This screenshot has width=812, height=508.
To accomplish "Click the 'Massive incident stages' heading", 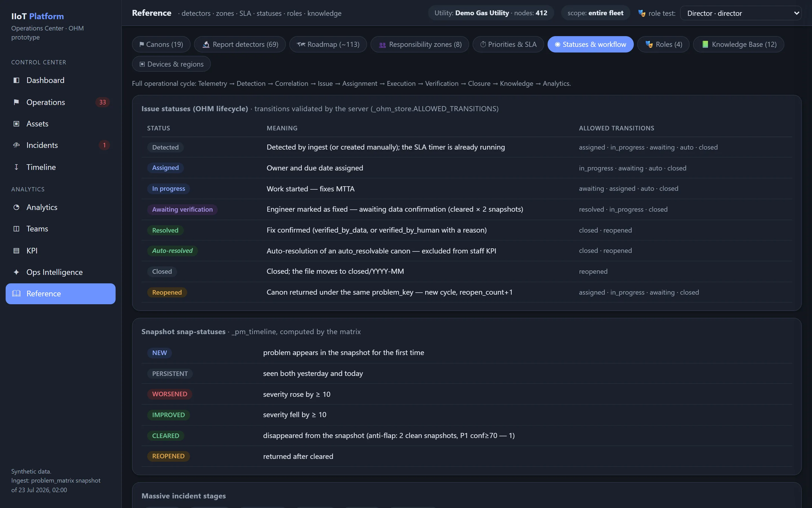I will click(184, 496).
